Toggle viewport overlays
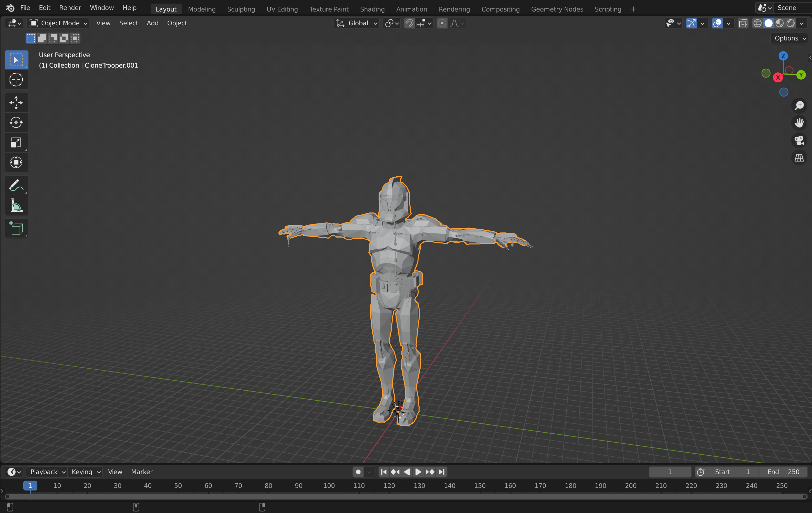The image size is (812, 513). pyautogui.click(x=717, y=23)
